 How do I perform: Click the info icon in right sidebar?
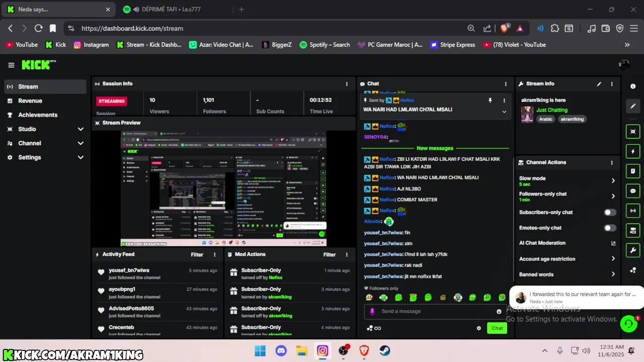(633, 86)
